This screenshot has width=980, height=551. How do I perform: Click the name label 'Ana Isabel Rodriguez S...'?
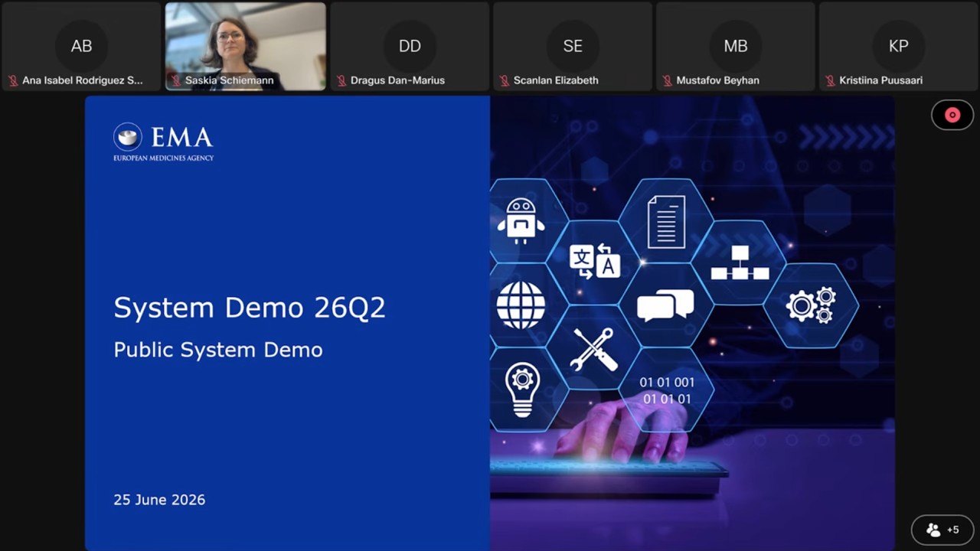pos(83,80)
